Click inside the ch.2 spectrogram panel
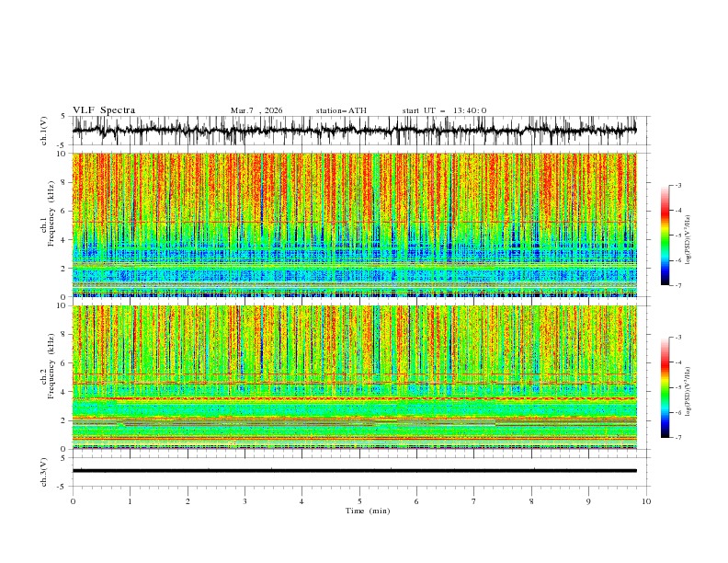Screen dimensions: 728x563 click(x=354, y=377)
